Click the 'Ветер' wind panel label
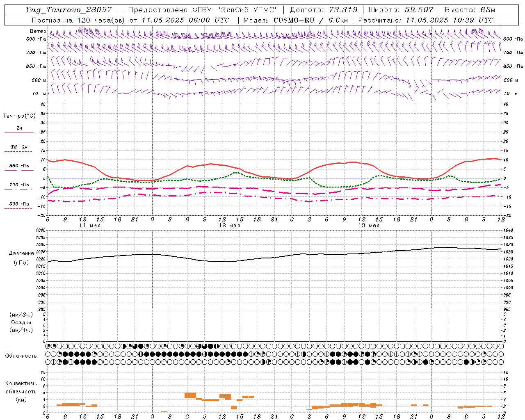This screenshot has width=525, height=420. pos(38,31)
